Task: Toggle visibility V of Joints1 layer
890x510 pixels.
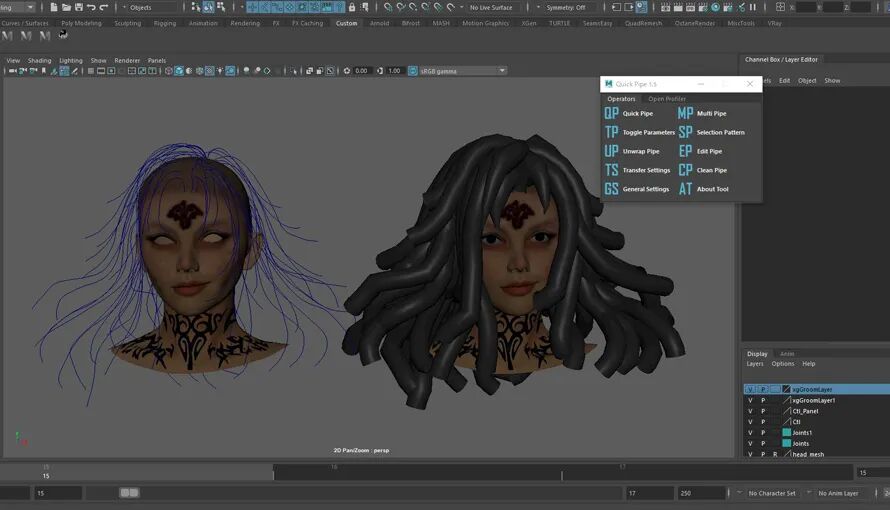Action: click(750, 433)
